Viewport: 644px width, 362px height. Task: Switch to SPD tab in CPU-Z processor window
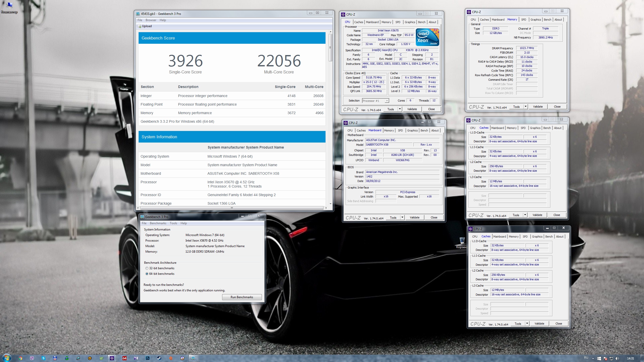click(398, 22)
